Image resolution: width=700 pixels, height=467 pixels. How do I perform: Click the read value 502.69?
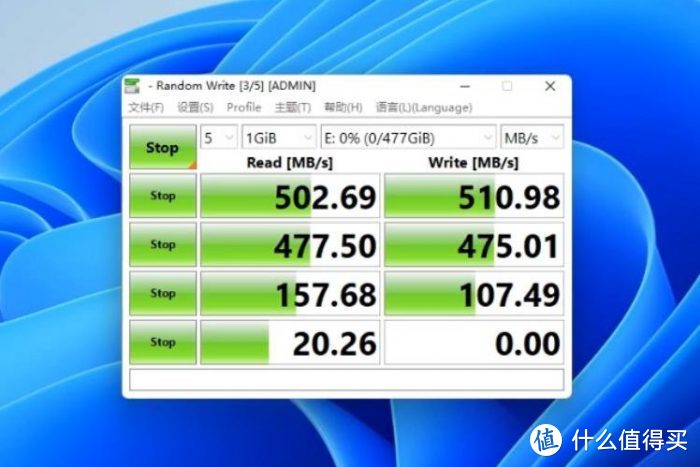click(290, 196)
